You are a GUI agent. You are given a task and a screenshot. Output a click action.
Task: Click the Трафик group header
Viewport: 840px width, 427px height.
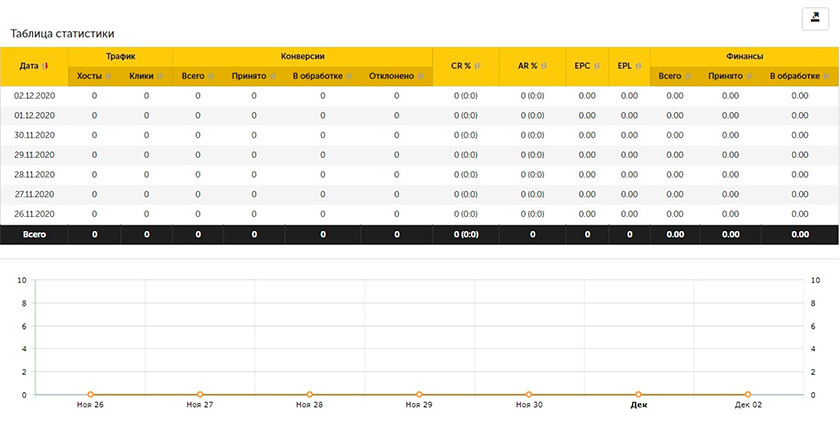(121, 56)
